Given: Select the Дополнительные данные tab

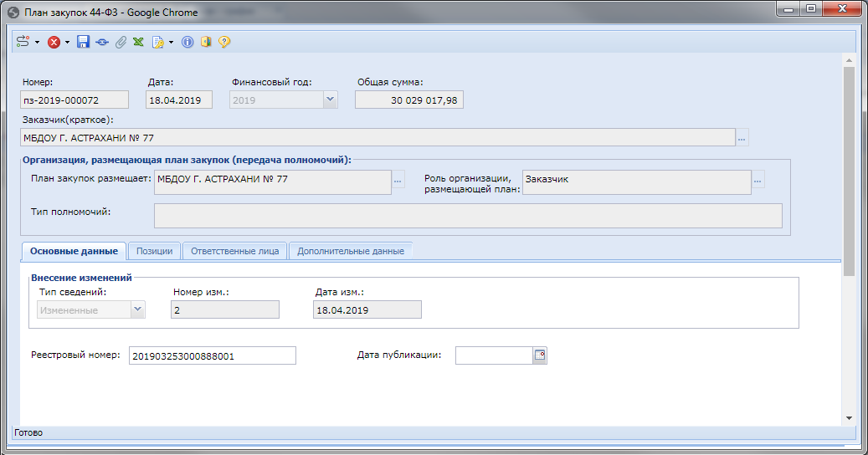Looking at the screenshot, I should pos(350,251).
